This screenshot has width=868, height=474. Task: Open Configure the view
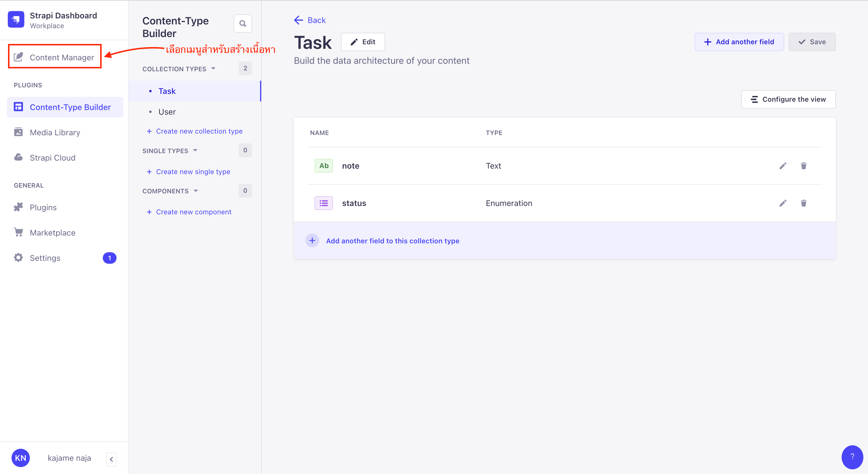(788, 99)
